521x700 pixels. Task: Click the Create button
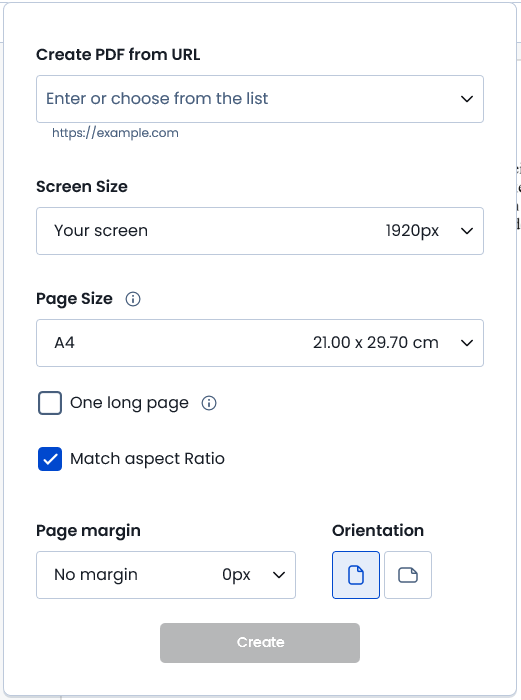click(x=260, y=643)
